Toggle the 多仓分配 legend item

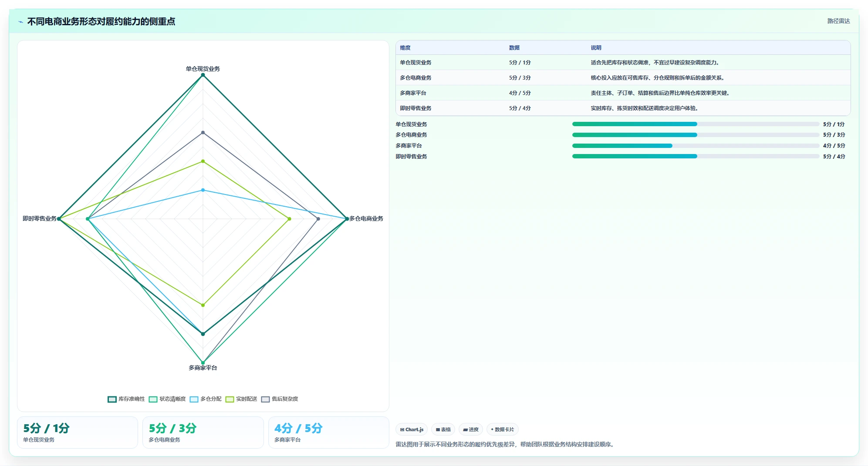[x=206, y=399]
